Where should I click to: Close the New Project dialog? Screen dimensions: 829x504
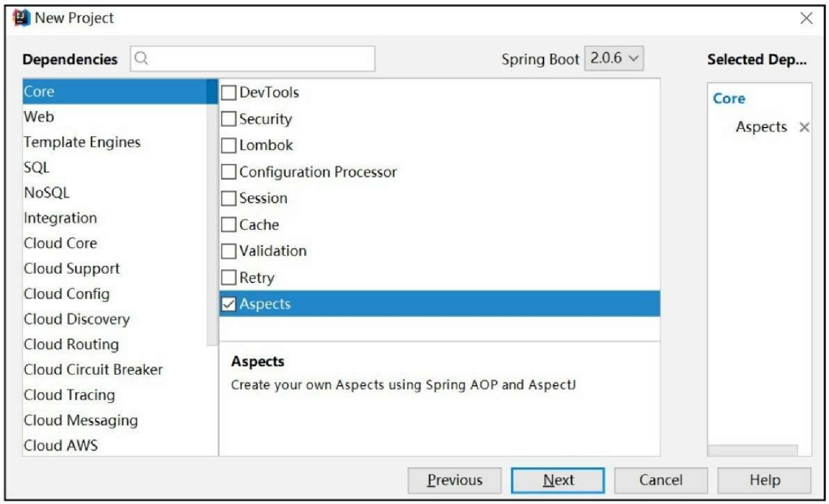[806, 19]
